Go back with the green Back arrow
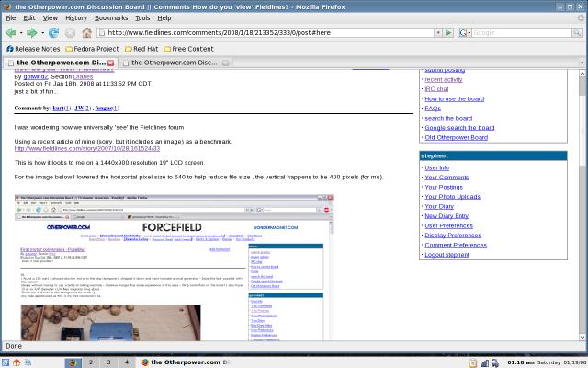Screen dimensions: 588x368 click(x=11, y=33)
